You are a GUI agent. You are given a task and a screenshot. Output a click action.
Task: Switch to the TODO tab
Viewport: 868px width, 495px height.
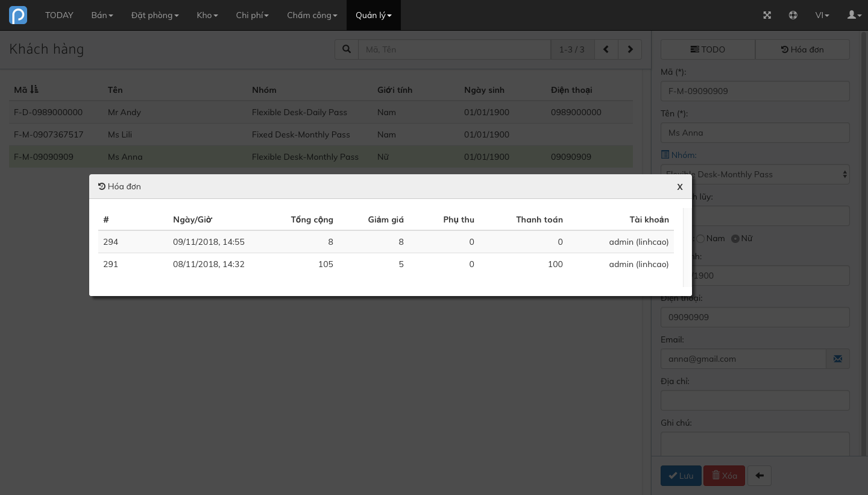[708, 49]
